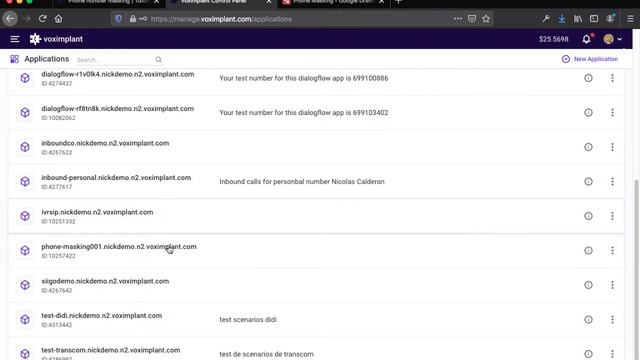The height and width of the screenshot is (360, 640).
Task: Go to browser home page
Action: [x=58, y=19]
